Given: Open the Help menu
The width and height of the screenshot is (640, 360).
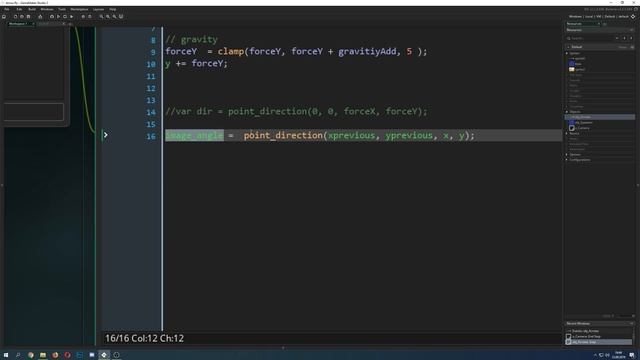Looking at the screenshot, I should [113, 9].
